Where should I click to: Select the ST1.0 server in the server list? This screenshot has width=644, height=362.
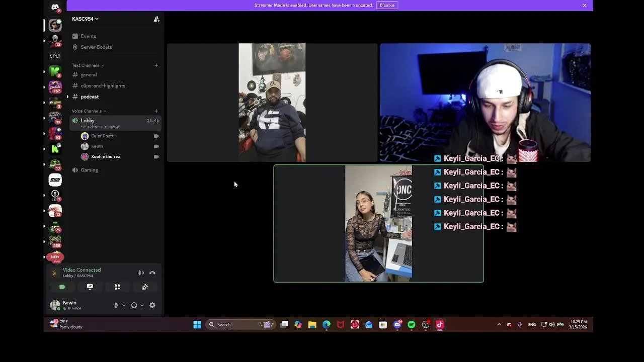click(x=55, y=56)
